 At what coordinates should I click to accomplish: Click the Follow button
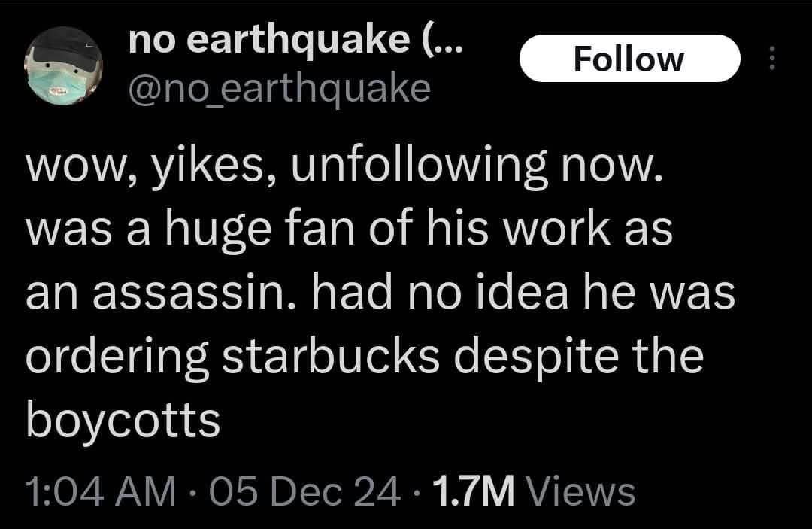pyautogui.click(x=629, y=58)
